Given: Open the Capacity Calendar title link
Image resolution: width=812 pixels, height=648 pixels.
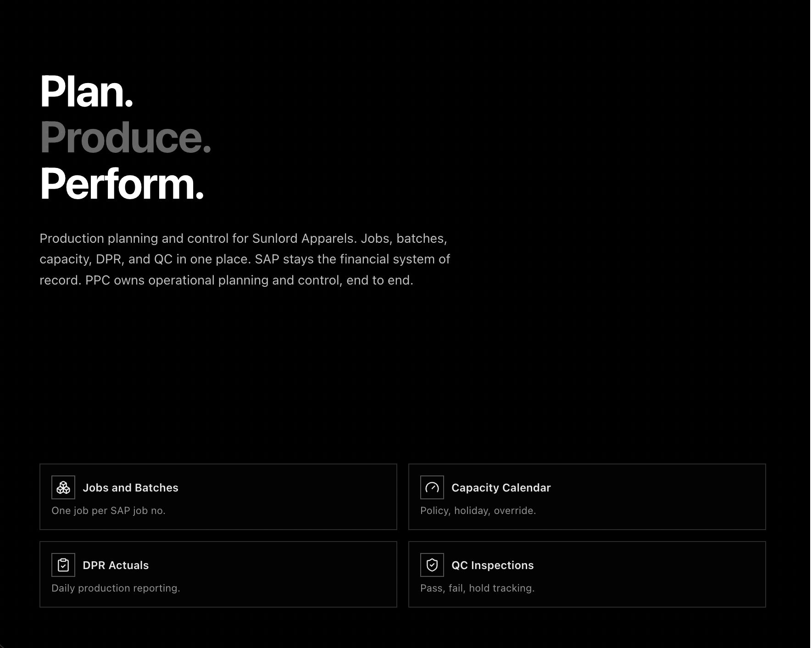Looking at the screenshot, I should point(501,487).
